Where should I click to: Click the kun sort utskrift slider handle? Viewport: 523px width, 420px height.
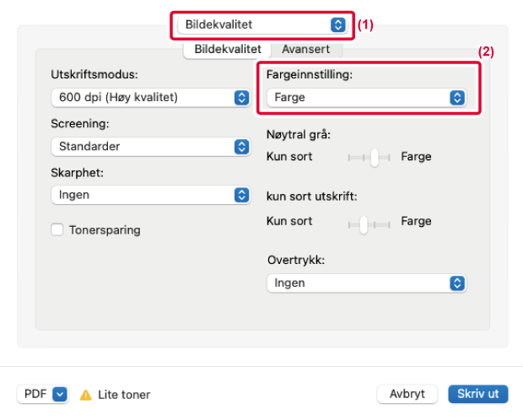[364, 225]
